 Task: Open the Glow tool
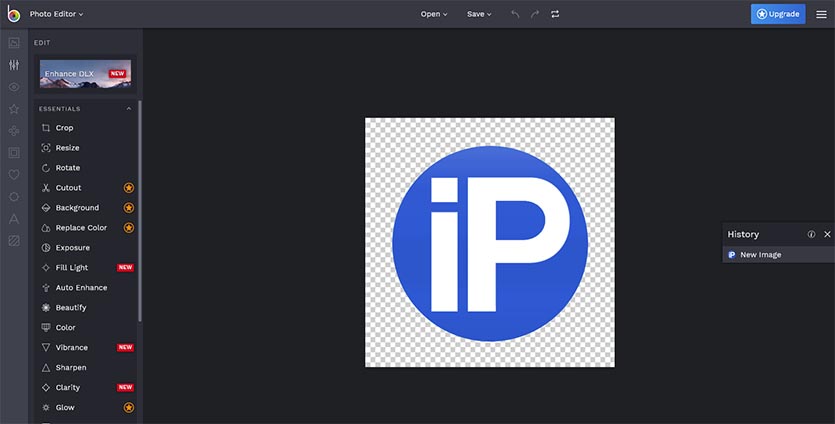pyautogui.click(x=85, y=407)
